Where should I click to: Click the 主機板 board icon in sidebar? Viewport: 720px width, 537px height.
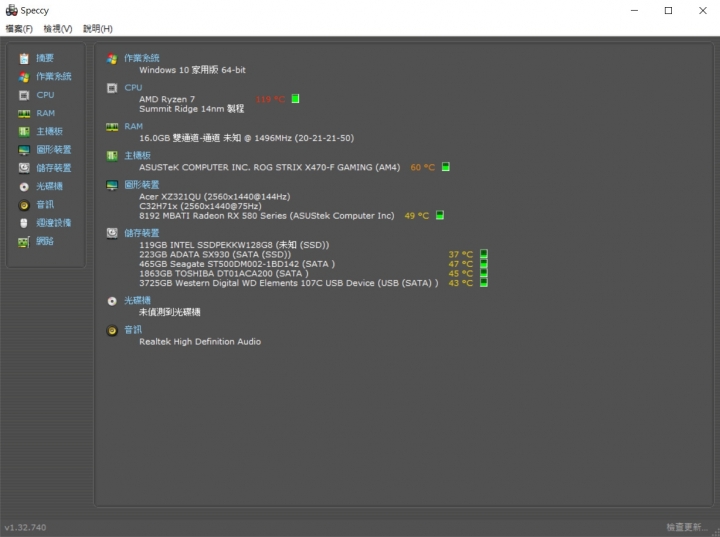[24, 132]
